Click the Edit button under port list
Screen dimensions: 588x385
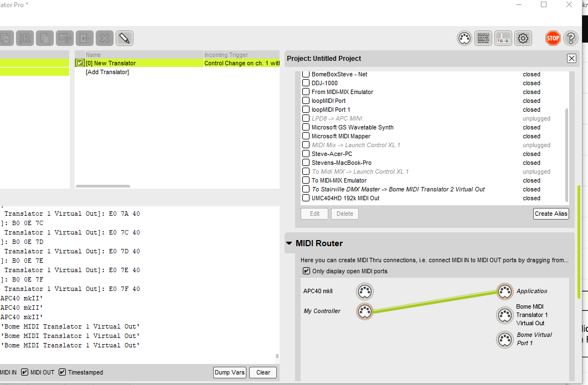coord(314,214)
